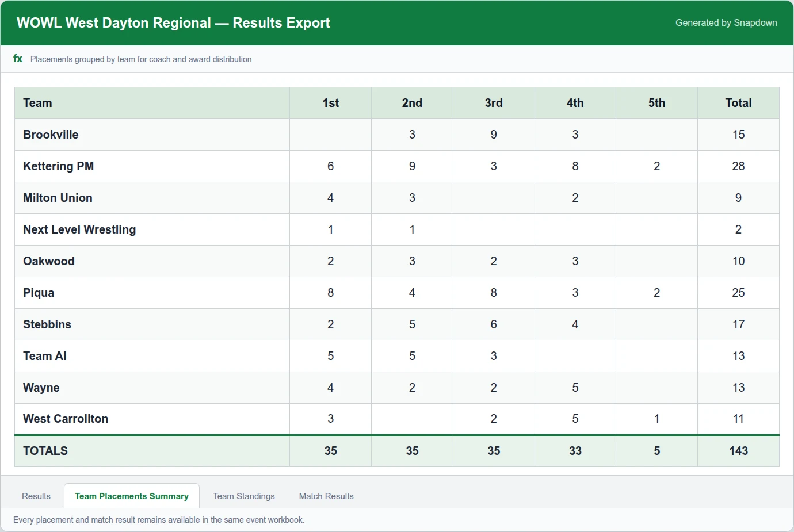The height and width of the screenshot is (532, 794).
Task: Click Kettering PM's total of 28
Action: (739, 166)
